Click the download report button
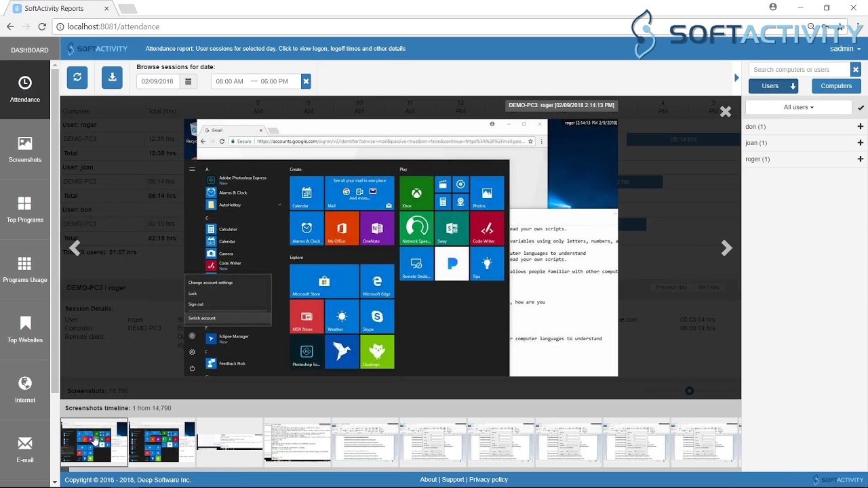Viewport: 868px width, 488px height. coord(113,77)
